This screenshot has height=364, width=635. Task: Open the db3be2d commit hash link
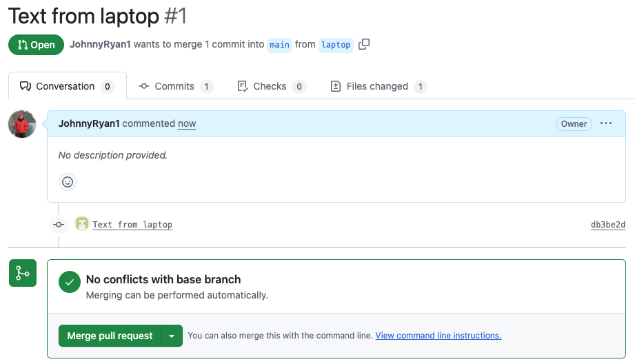click(608, 225)
